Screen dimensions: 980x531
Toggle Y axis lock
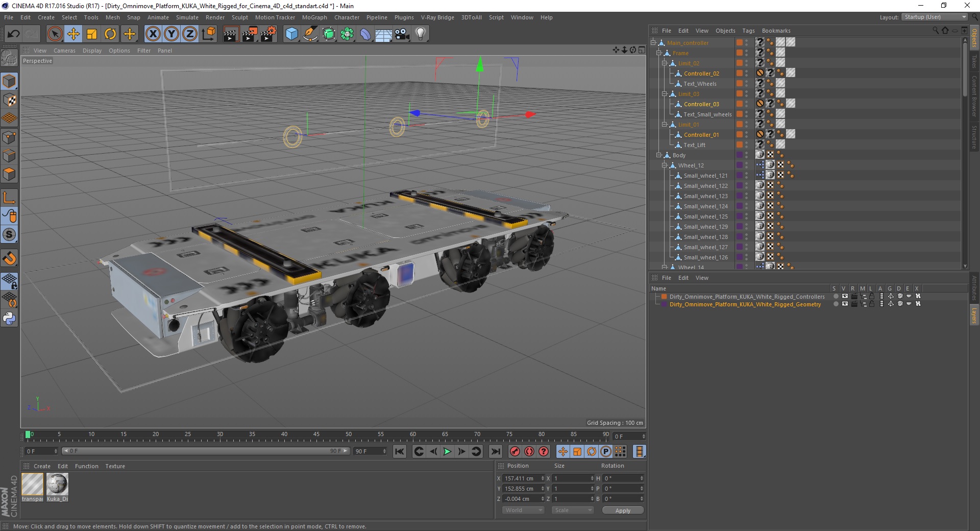pyautogui.click(x=171, y=34)
